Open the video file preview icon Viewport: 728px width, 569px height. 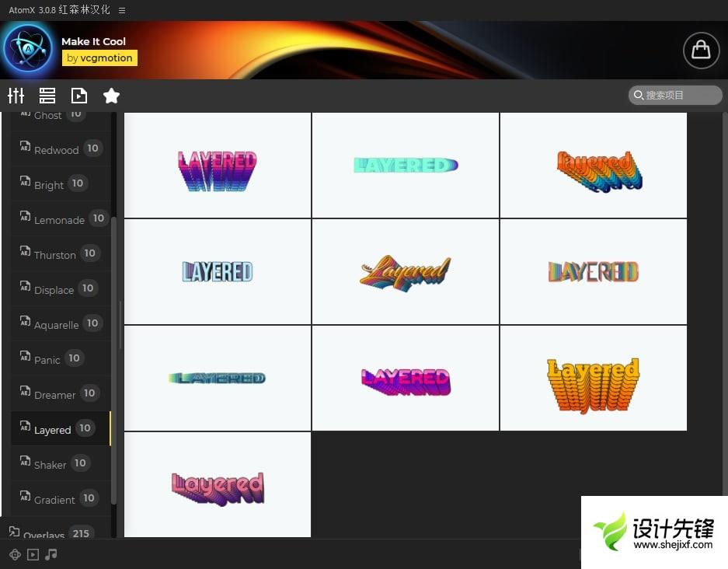pyautogui.click(x=79, y=96)
